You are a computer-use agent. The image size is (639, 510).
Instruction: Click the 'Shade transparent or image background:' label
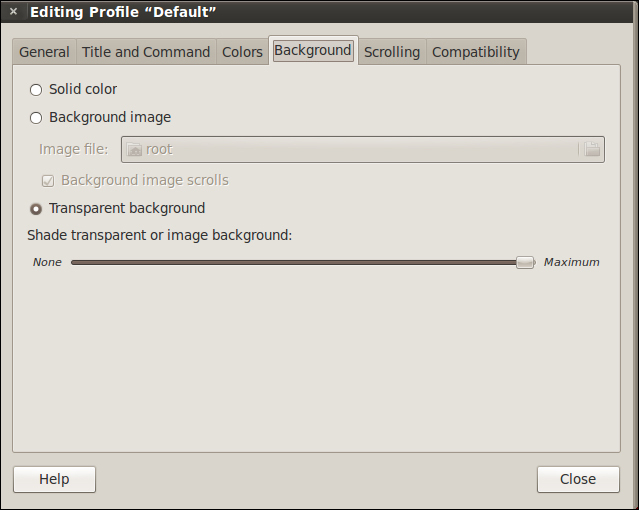tap(160, 235)
